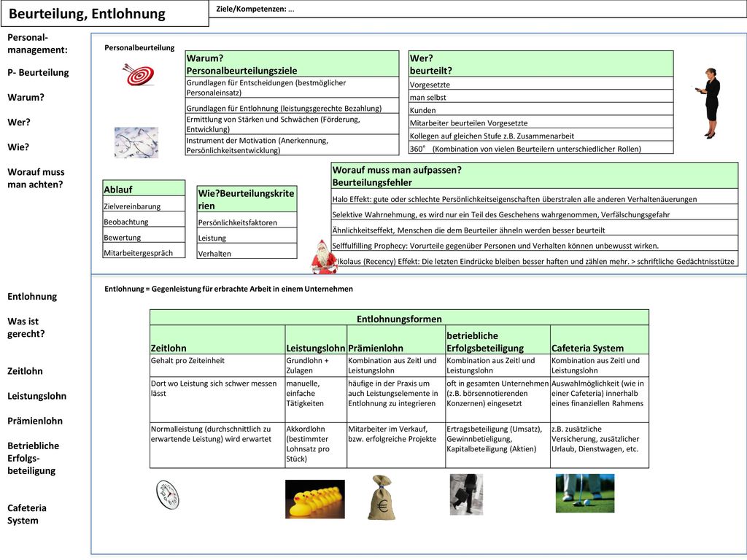The image size is (747, 560).
Task: Click the 'Kunden' table row
Action: point(541,109)
